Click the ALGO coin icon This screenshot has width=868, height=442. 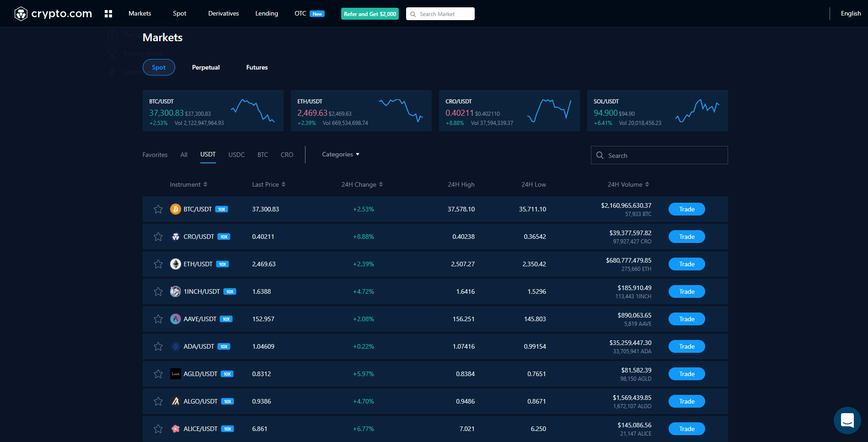[176, 401]
